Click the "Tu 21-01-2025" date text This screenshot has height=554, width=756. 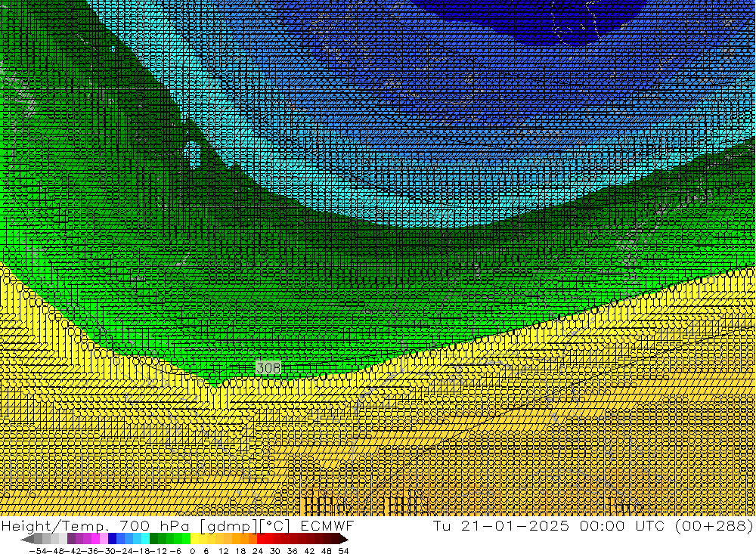502,525
